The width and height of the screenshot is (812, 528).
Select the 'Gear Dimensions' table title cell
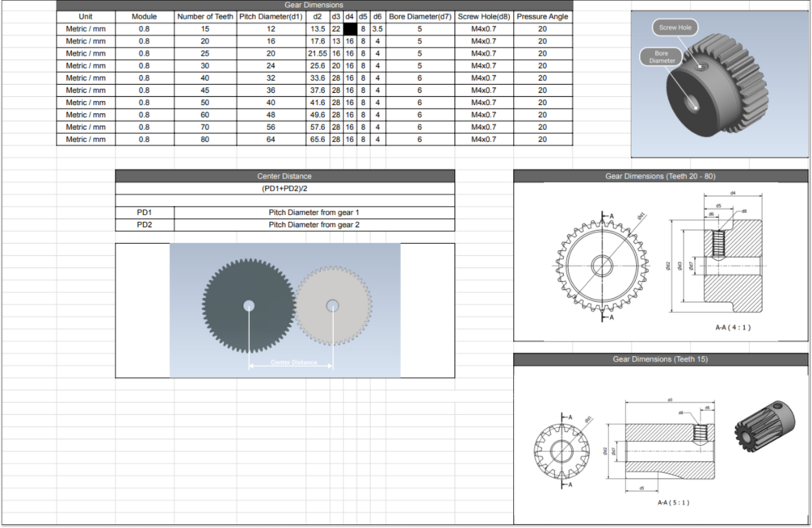(x=313, y=5)
